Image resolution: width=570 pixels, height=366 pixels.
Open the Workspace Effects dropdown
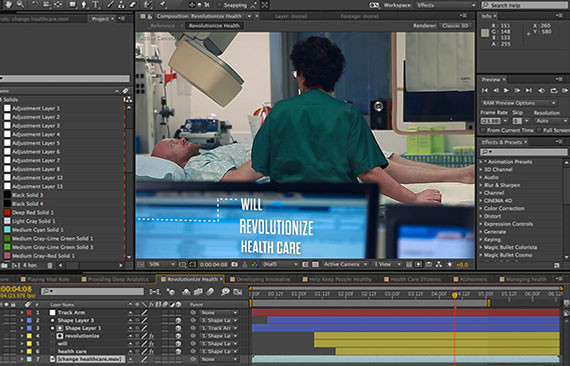point(446,5)
